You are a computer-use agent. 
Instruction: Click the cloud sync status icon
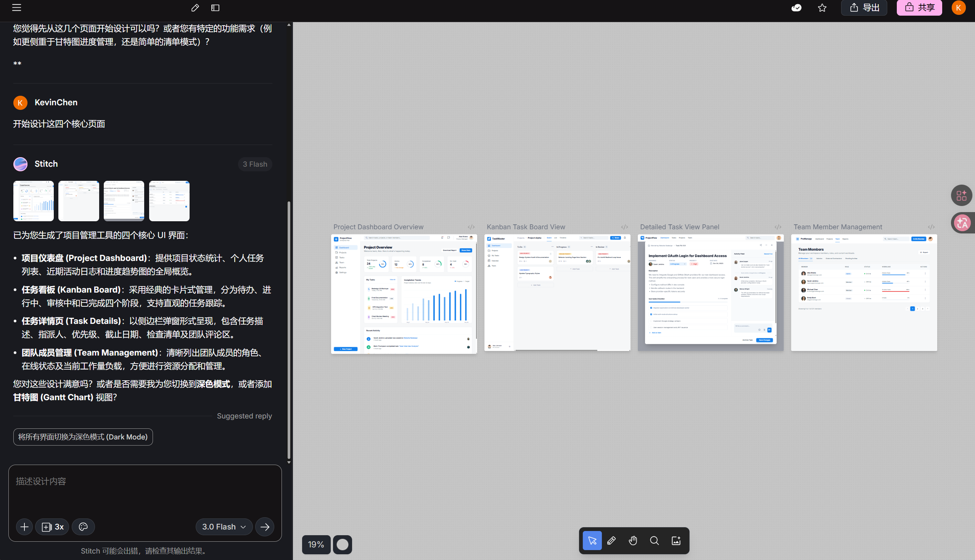[x=796, y=8]
